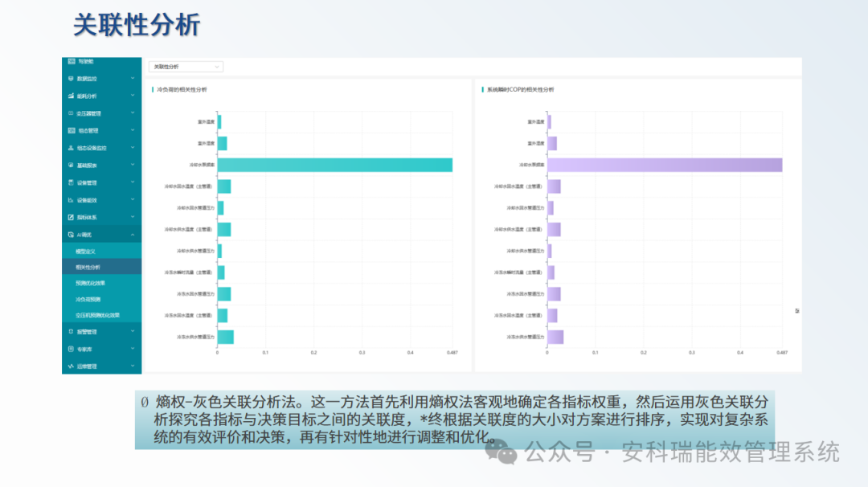Click the 报警管理 menu label

click(87, 332)
